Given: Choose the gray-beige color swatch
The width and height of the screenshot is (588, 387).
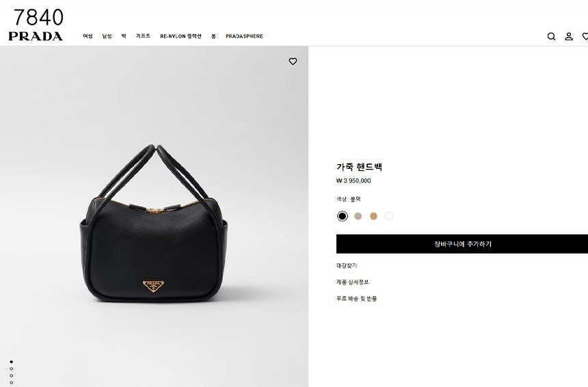Looking at the screenshot, I should coord(358,216).
